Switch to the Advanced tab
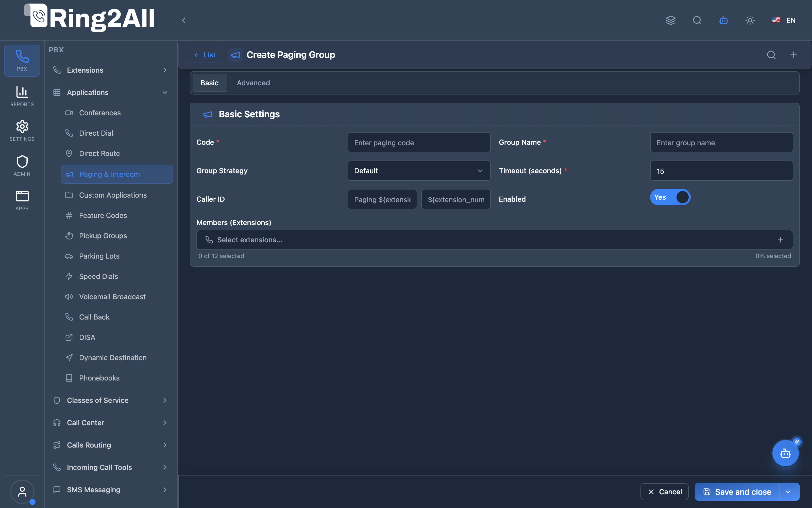 (253, 83)
